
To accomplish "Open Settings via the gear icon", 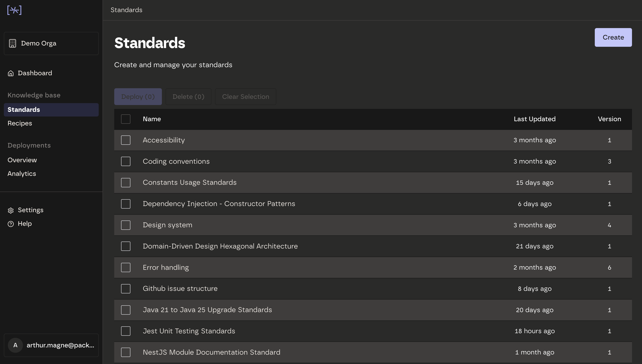I will (x=11, y=210).
